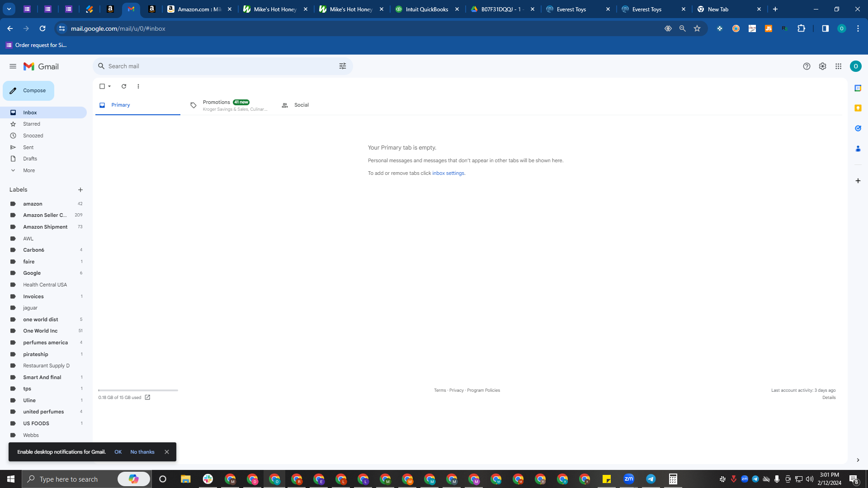Open Gmail Support help icon
Viewport: 868px width, 488px height.
click(x=807, y=66)
